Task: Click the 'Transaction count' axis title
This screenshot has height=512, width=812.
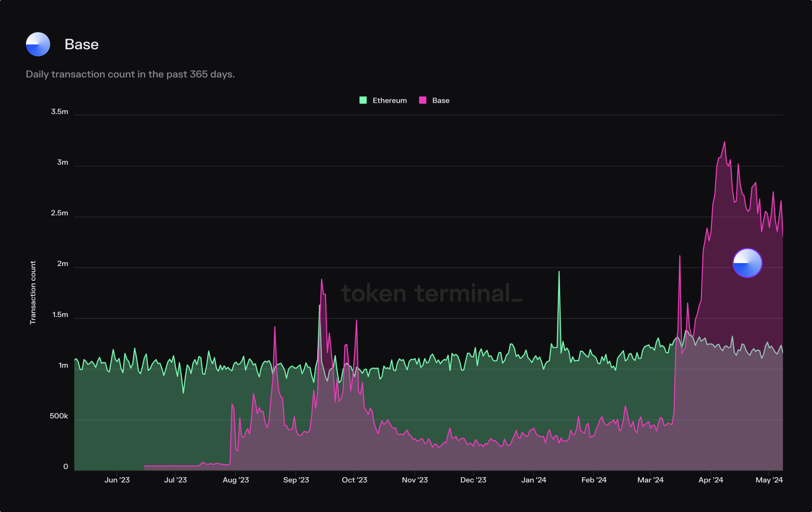Action: click(x=33, y=293)
